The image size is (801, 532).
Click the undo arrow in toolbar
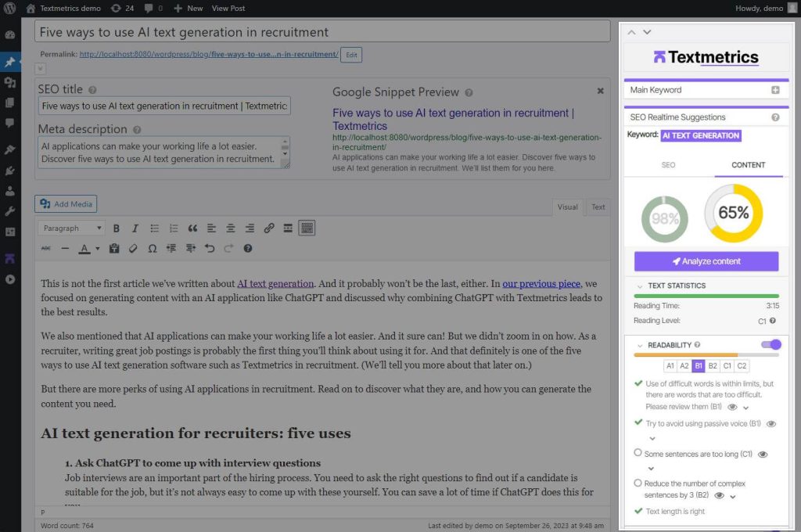(210, 249)
